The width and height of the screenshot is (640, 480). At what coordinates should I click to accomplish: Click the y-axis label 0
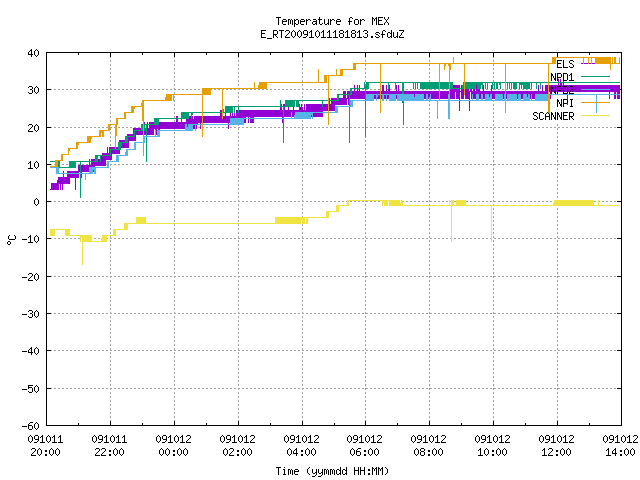[37, 202]
